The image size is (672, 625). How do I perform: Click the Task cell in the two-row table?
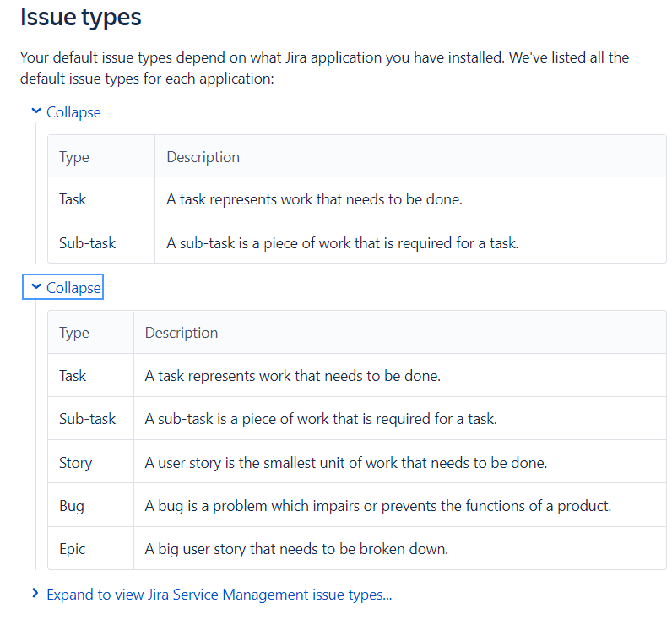(x=73, y=199)
